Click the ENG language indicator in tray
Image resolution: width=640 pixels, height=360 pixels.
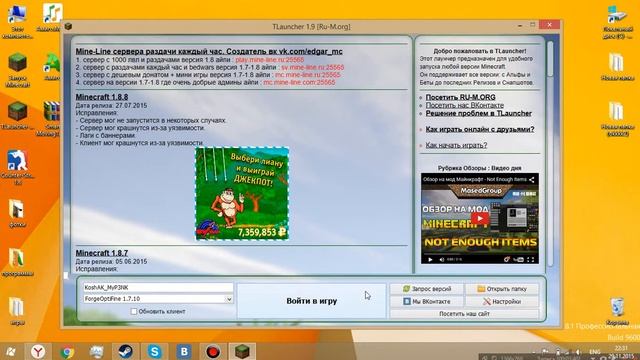click(595, 352)
